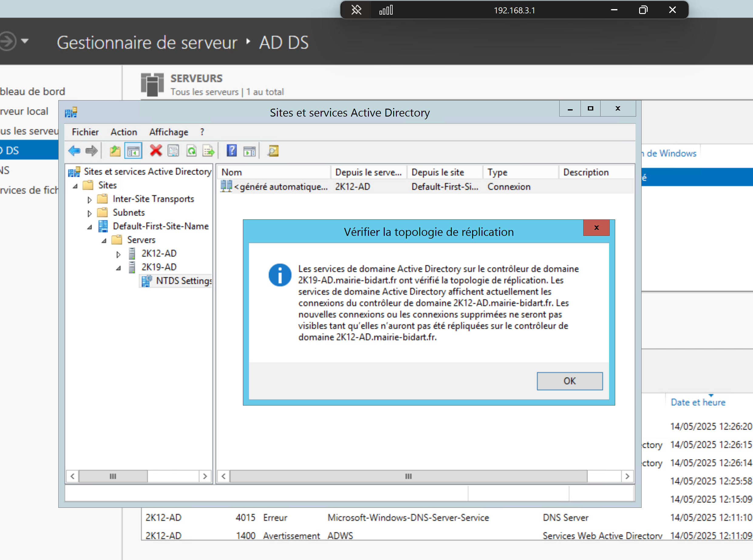Click the Find objects toolbar icon
Viewport: 753px width, 560px height.
pyautogui.click(x=273, y=151)
